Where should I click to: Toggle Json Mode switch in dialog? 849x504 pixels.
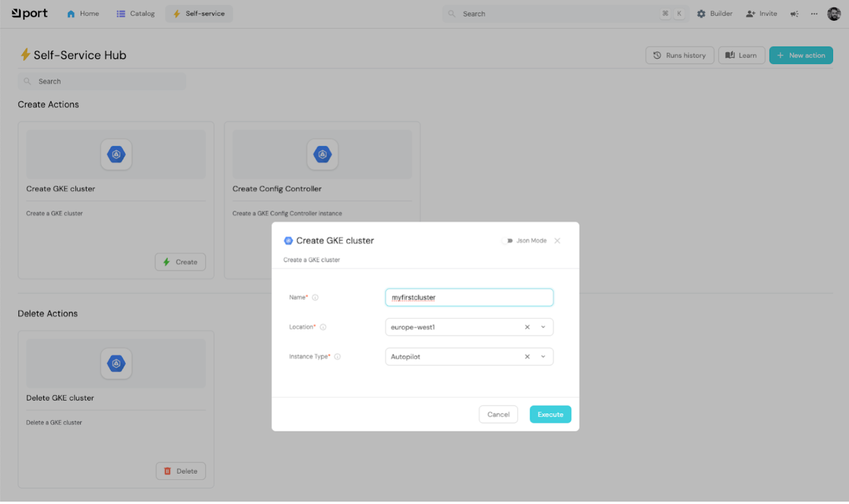(507, 240)
